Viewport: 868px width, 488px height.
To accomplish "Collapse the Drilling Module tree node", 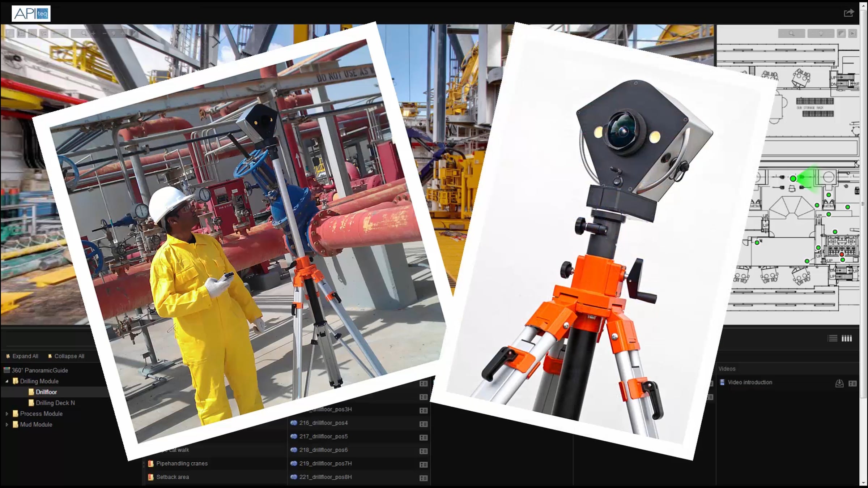I will pos(7,381).
